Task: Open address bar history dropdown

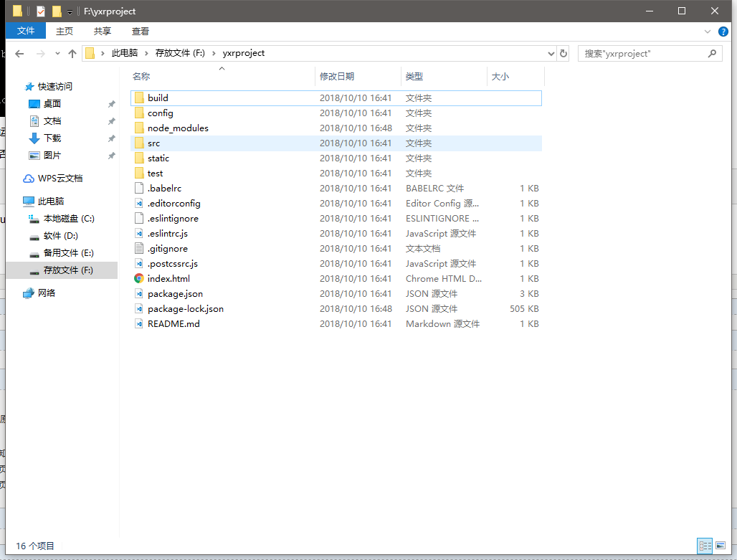Action: pos(551,54)
